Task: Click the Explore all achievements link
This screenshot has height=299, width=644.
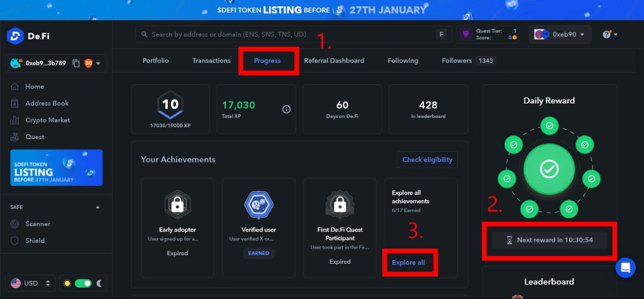Action: (408, 262)
